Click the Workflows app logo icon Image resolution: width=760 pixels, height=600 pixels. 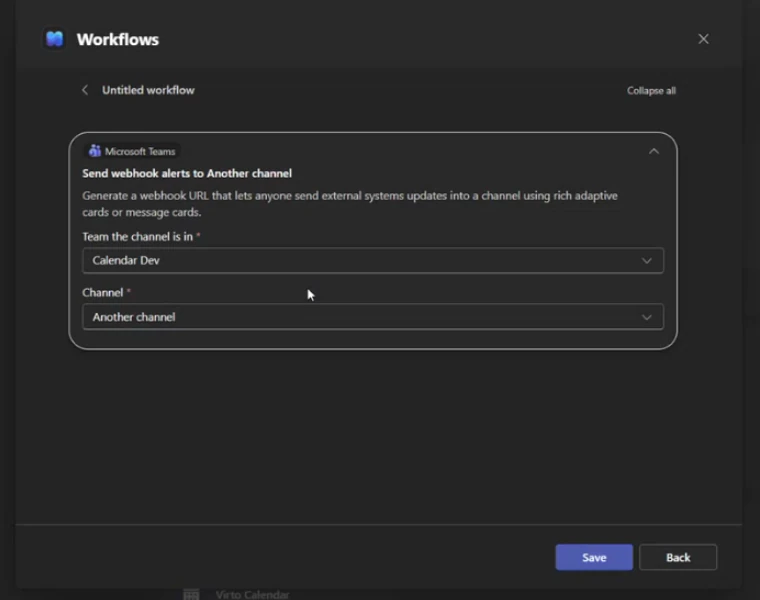pos(54,39)
